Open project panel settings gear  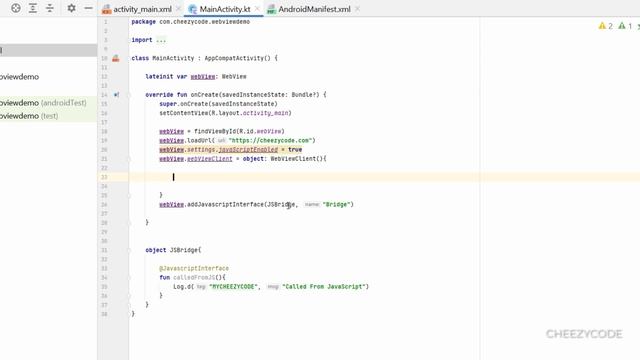coord(71,8)
